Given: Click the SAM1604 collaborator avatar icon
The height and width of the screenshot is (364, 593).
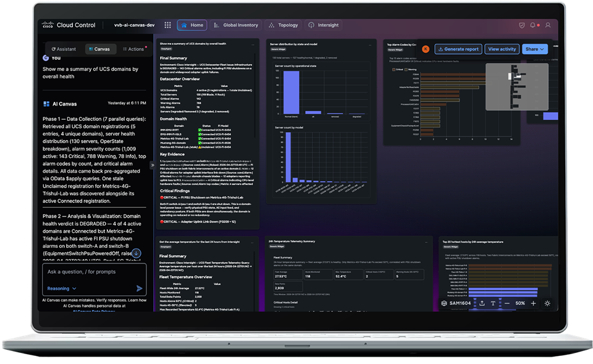Looking at the screenshot, I should (444, 303).
